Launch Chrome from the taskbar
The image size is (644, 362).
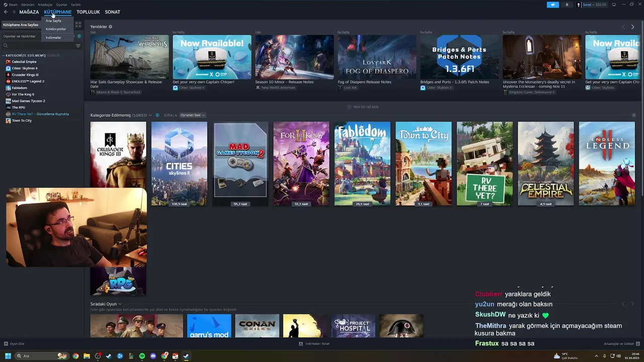(75, 356)
